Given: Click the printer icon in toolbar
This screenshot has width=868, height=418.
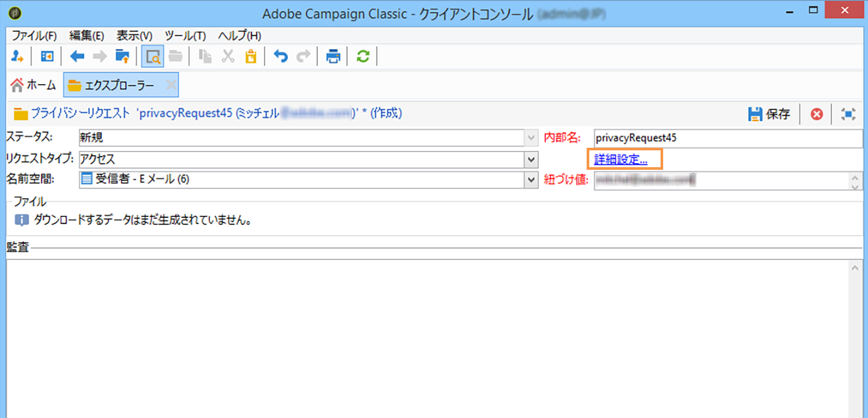Looking at the screenshot, I should pos(333,56).
